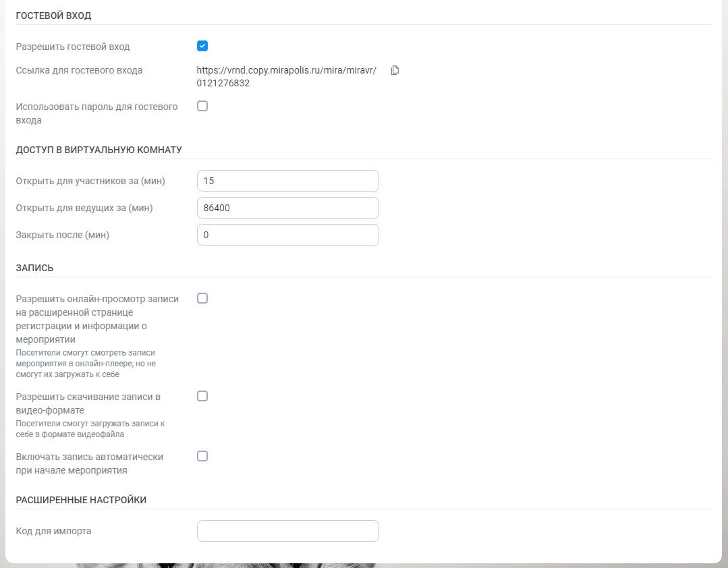
Task: Click the guest link URL text
Action: [287, 77]
